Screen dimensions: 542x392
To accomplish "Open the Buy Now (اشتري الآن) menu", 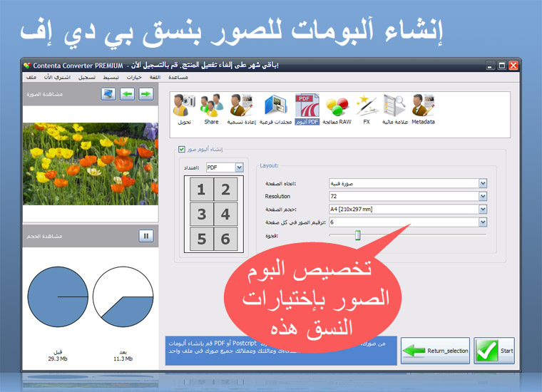I will click(57, 78).
